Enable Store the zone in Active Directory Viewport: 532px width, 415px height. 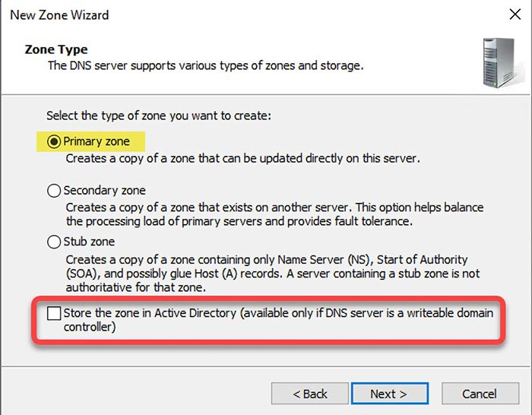(54, 312)
